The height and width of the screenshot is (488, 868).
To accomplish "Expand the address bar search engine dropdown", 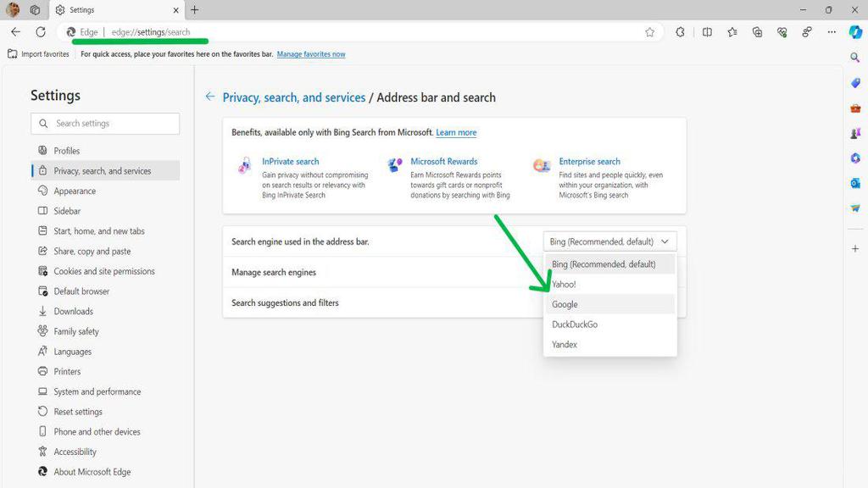I will (609, 241).
